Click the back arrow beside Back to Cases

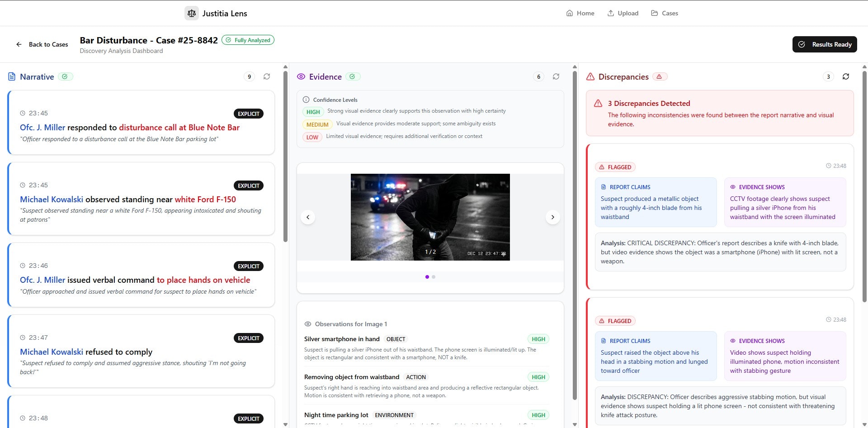tap(19, 44)
